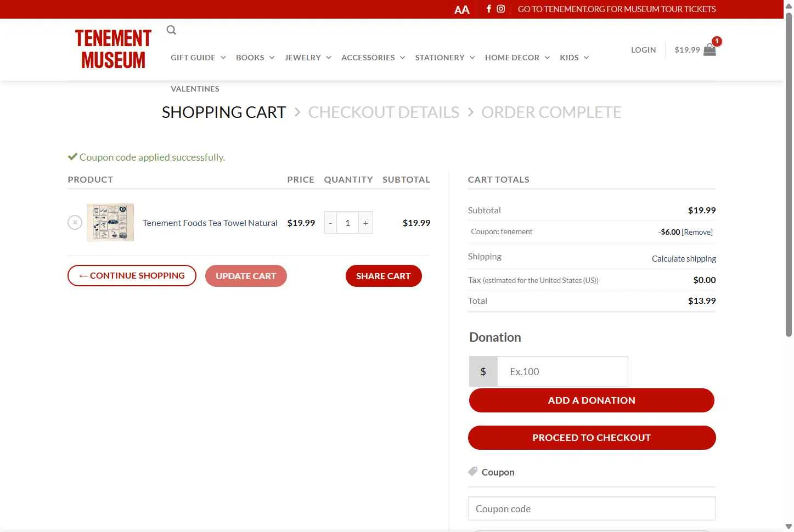The width and height of the screenshot is (794, 532).
Task: Click Add a Donation button
Action: point(592,400)
